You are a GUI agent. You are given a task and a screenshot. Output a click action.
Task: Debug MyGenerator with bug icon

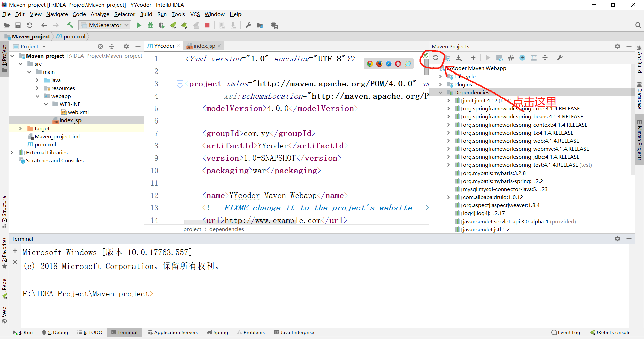150,25
